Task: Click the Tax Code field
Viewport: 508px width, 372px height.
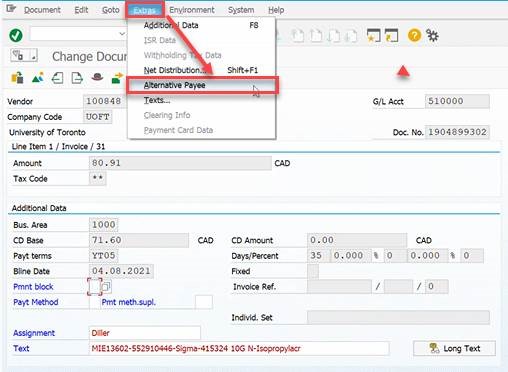Action: coord(97,178)
